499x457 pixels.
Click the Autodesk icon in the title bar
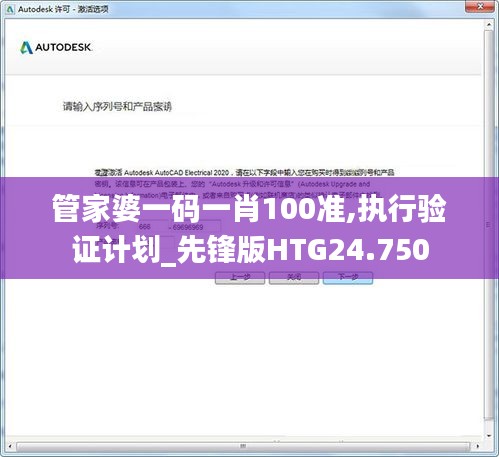(x=10, y=9)
